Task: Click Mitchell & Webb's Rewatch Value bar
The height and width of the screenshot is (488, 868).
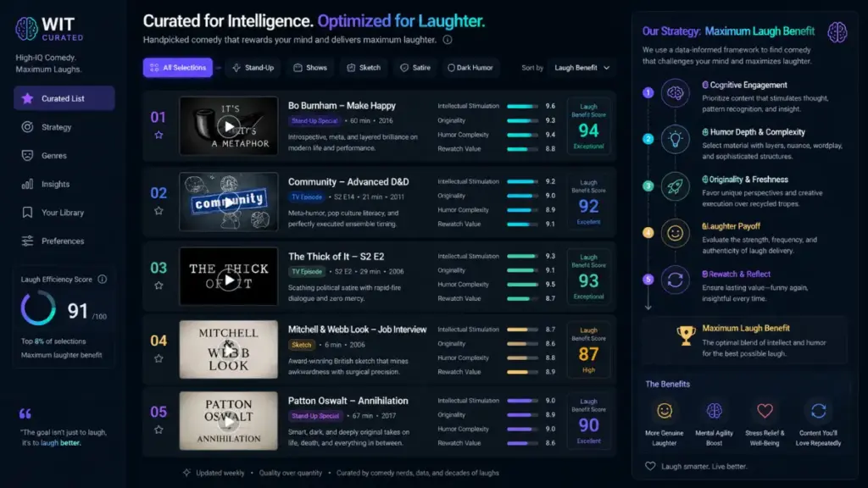Action: (x=522, y=372)
